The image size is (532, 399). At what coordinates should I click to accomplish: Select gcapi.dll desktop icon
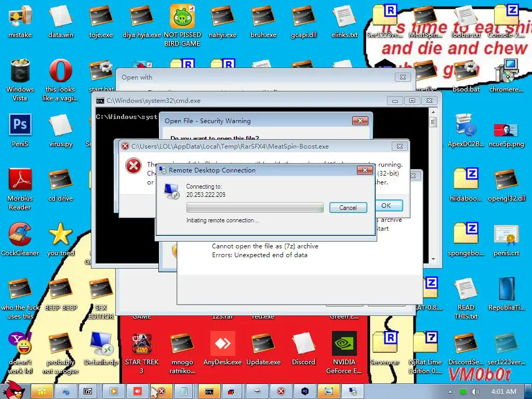click(303, 21)
